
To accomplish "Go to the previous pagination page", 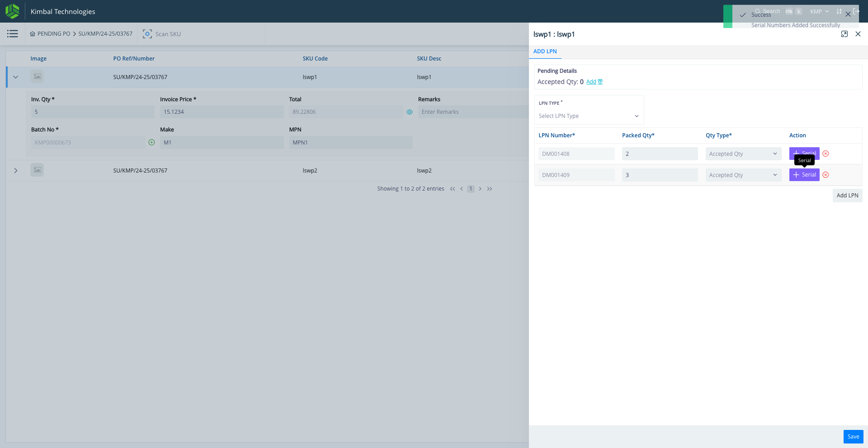I will (x=462, y=189).
